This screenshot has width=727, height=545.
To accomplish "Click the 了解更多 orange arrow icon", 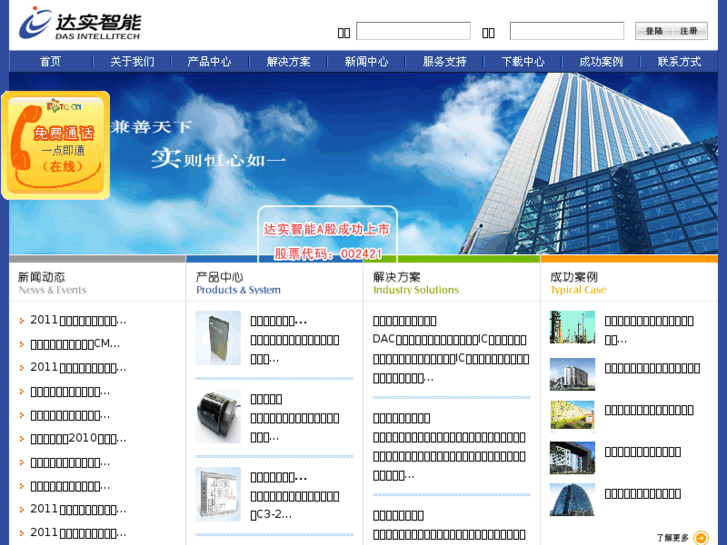I will click(x=701, y=538).
